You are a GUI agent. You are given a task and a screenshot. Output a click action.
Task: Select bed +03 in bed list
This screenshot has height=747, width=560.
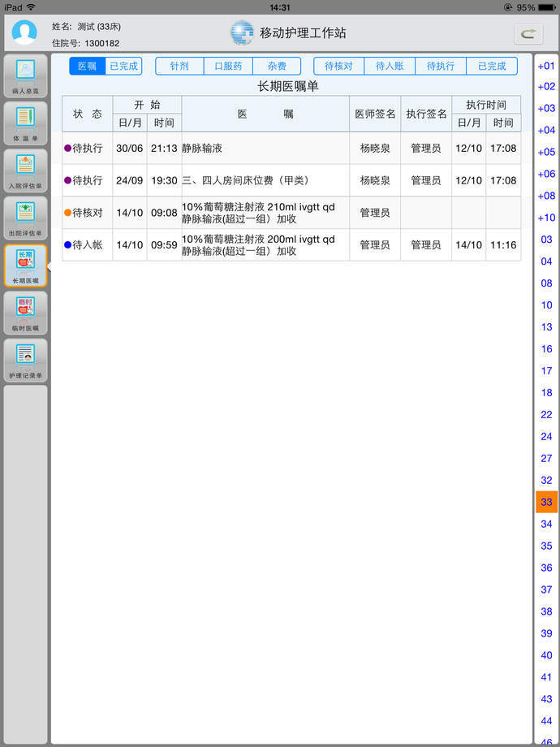547,108
